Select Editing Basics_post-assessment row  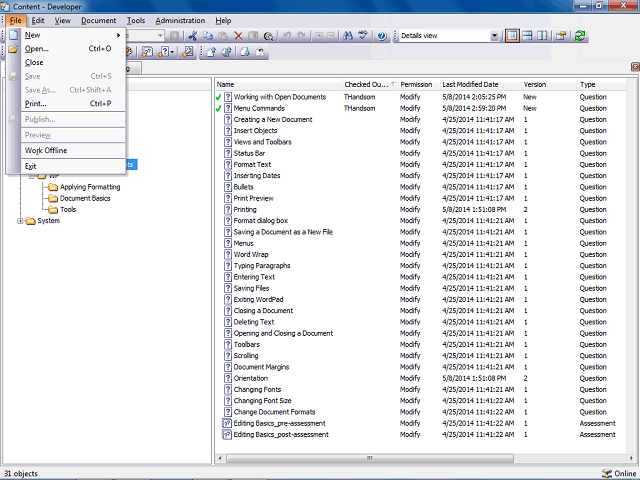point(420,435)
